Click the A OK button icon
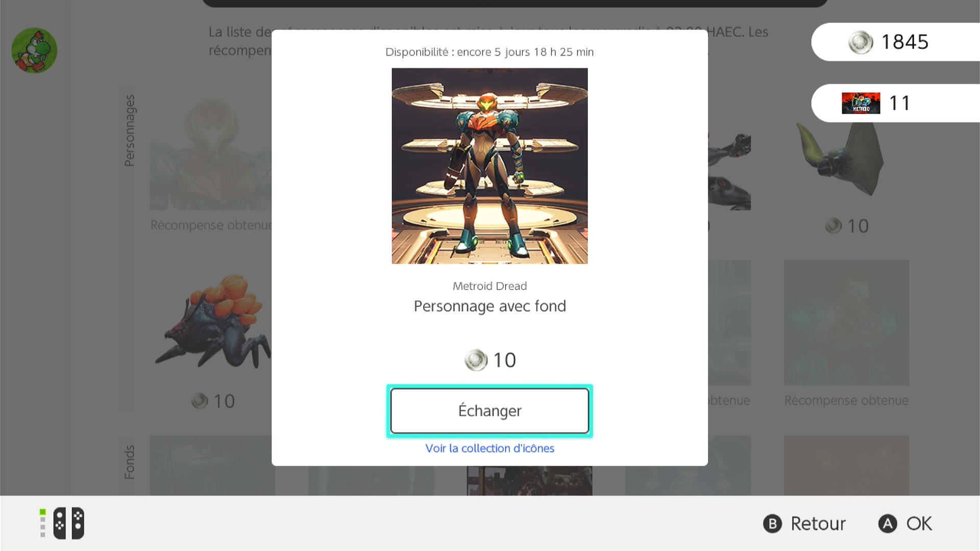This screenshot has height=551, width=980. point(888,523)
